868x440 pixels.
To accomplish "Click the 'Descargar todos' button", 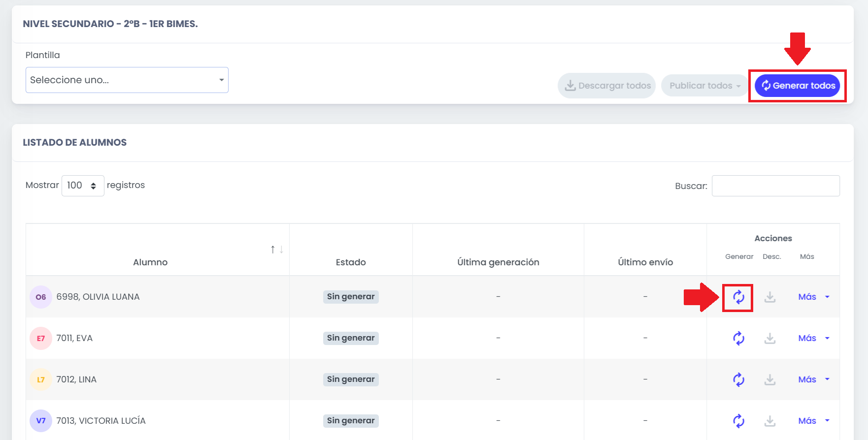I will [x=606, y=86].
